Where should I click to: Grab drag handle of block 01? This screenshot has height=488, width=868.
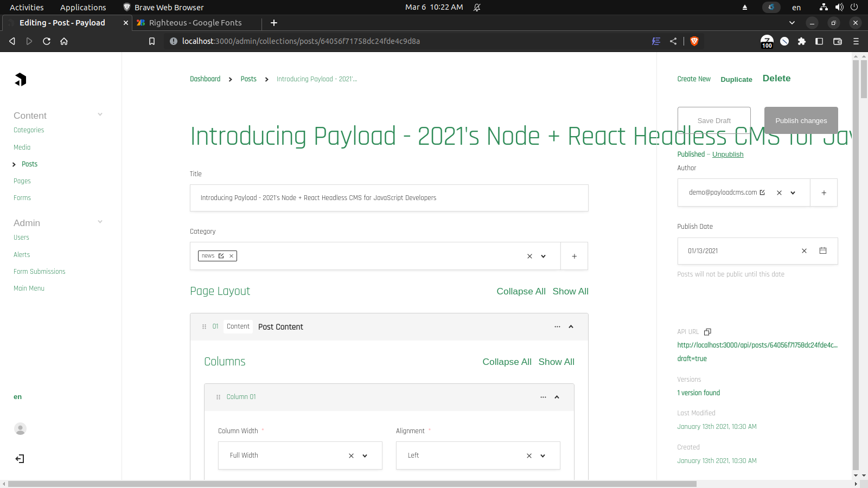point(204,326)
